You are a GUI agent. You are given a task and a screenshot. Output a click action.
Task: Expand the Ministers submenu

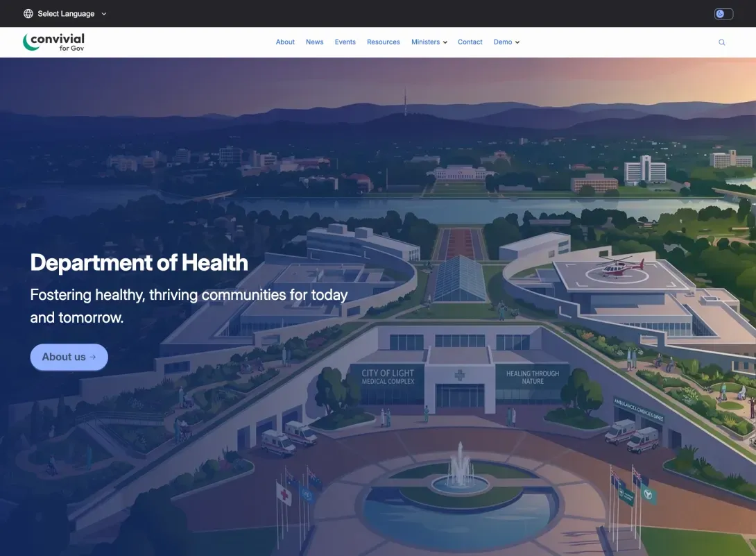[429, 42]
